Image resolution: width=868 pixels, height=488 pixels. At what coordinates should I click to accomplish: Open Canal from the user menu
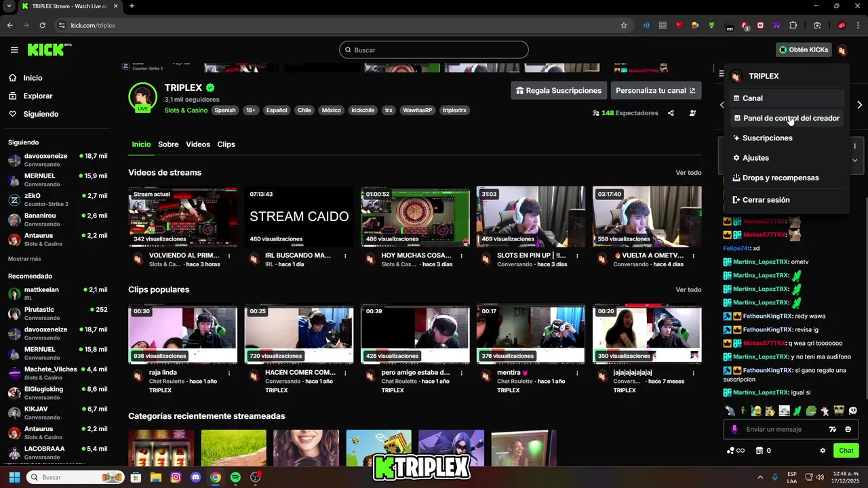pyautogui.click(x=787, y=98)
